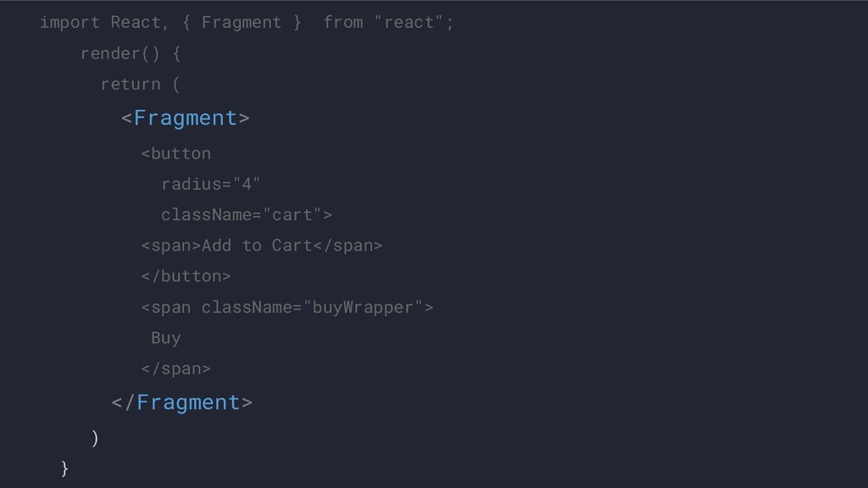The image size is (868, 488).
Task: Click the return keyword
Action: pyautogui.click(x=130, y=84)
